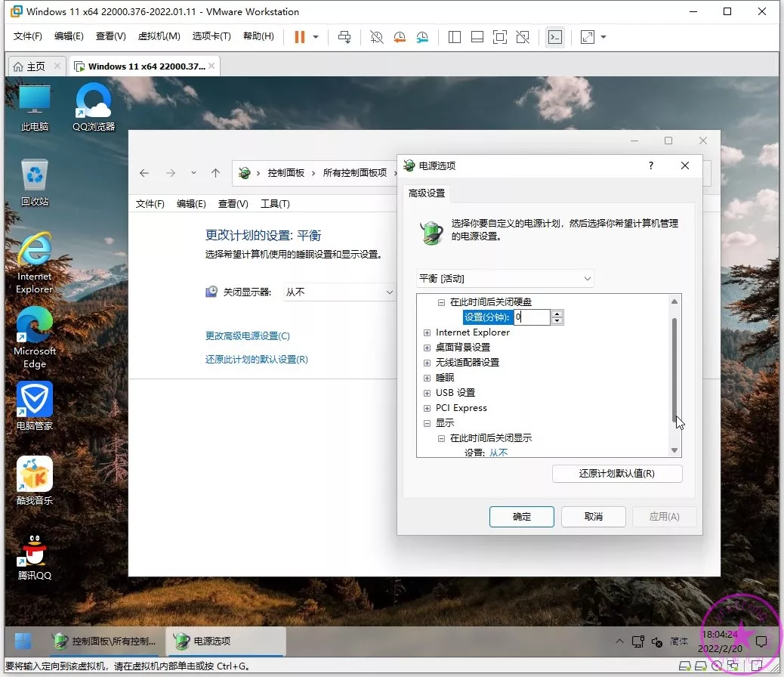Expand the 睡眠 settings node

(x=427, y=378)
